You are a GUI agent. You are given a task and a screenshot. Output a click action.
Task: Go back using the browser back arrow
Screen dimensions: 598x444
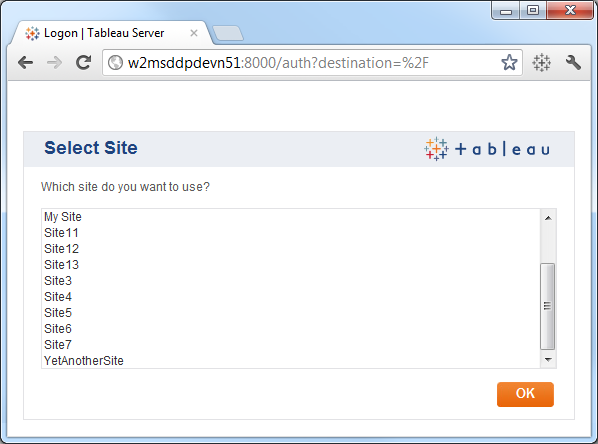click(x=26, y=63)
